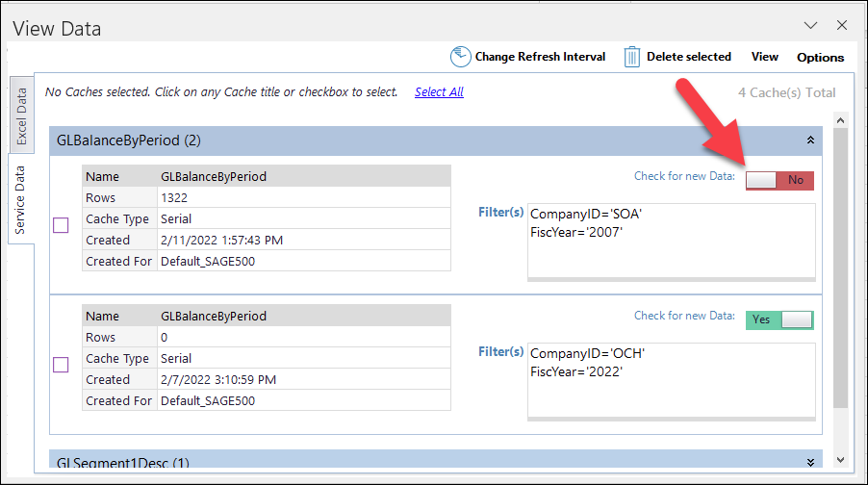Click the filter box with CompanyID='OCH'
868x485 pixels.
pyautogui.click(x=672, y=381)
